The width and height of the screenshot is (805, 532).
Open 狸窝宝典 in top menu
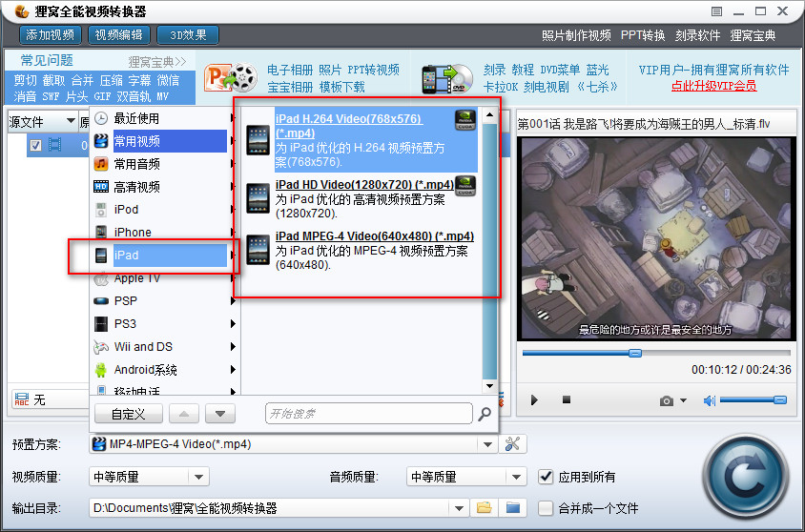tap(753, 35)
